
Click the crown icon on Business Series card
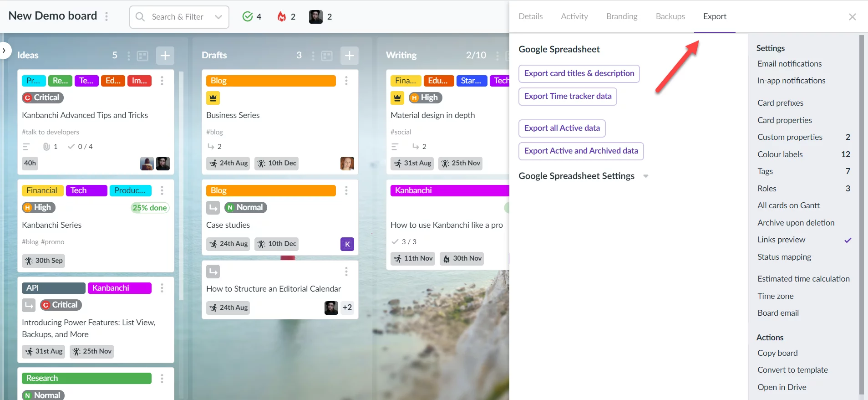(x=213, y=98)
